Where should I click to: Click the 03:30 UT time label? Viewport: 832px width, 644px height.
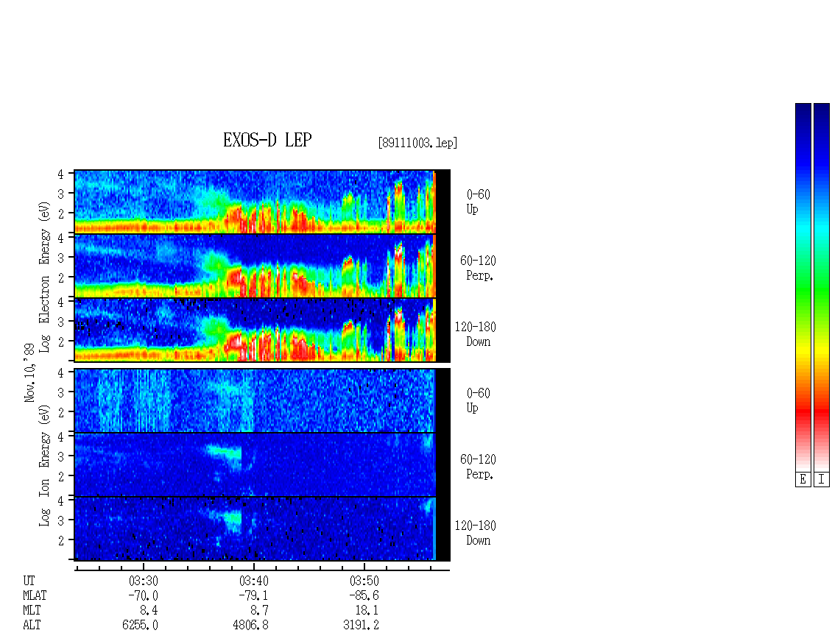coord(144,581)
